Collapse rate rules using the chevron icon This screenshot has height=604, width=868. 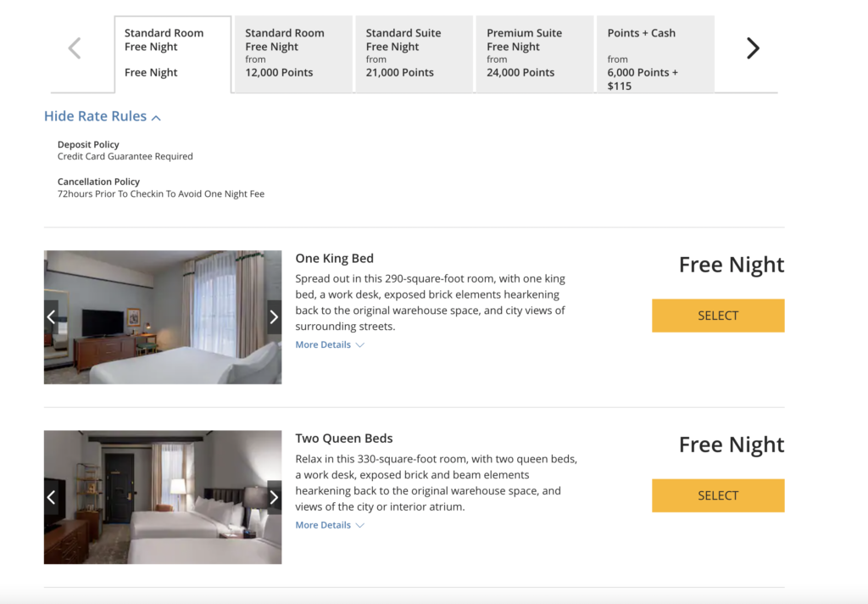(156, 116)
